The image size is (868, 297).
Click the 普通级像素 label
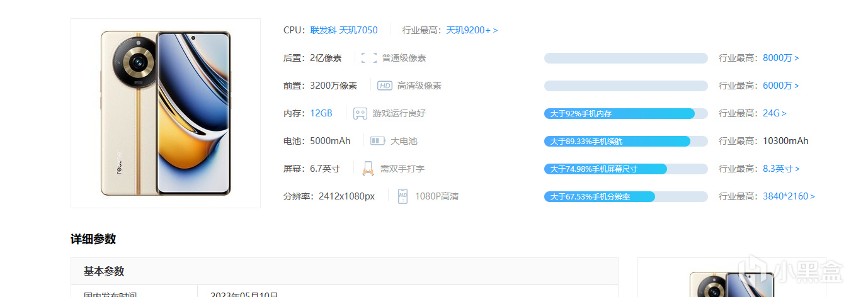point(404,58)
